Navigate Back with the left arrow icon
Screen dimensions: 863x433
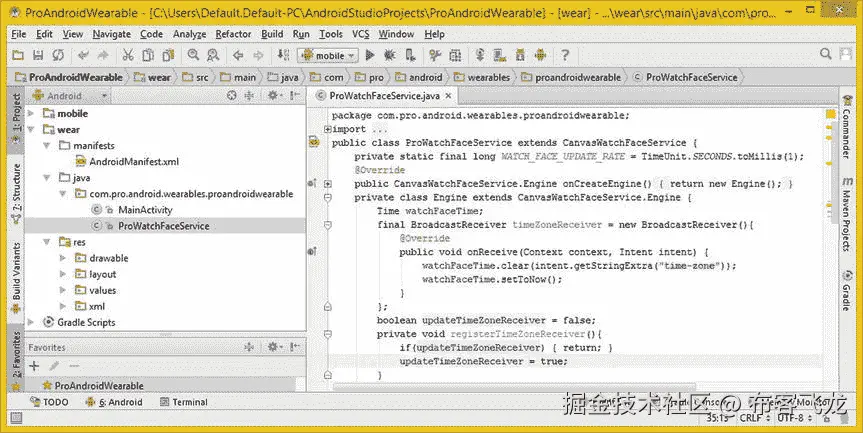point(238,55)
